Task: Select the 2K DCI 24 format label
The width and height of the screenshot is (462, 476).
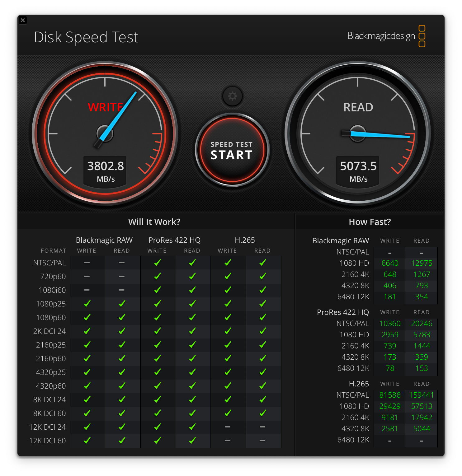Action: 49,331
